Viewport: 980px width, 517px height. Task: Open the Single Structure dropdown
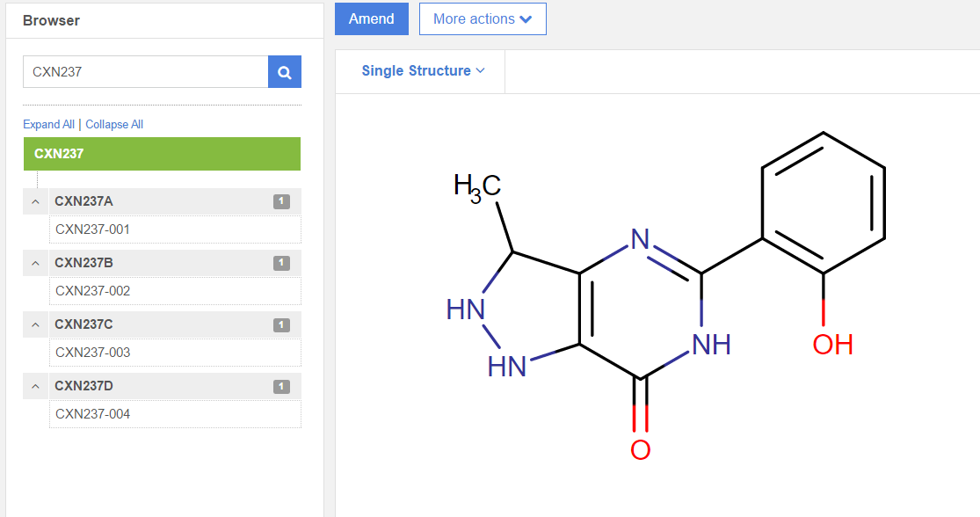(423, 71)
